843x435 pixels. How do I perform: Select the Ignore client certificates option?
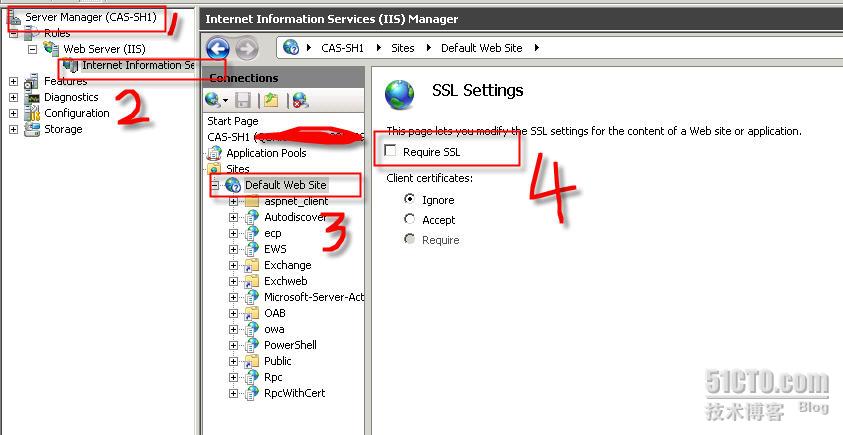coord(410,199)
